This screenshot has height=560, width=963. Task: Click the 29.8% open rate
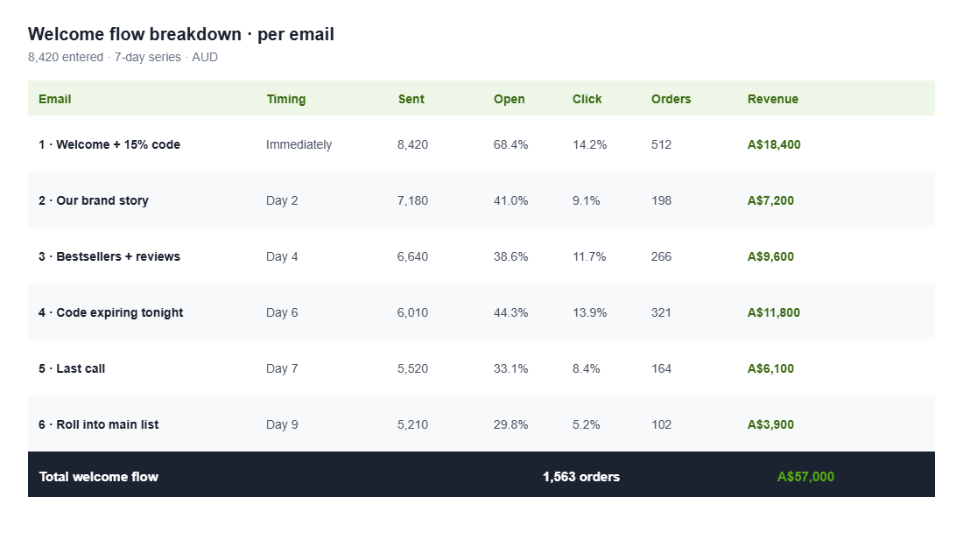[510, 424]
